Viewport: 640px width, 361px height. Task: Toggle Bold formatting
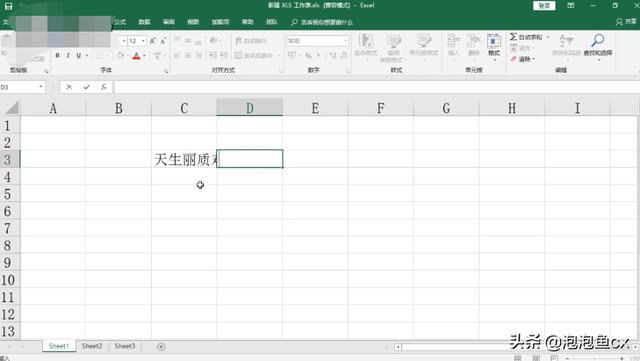(x=58, y=55)
